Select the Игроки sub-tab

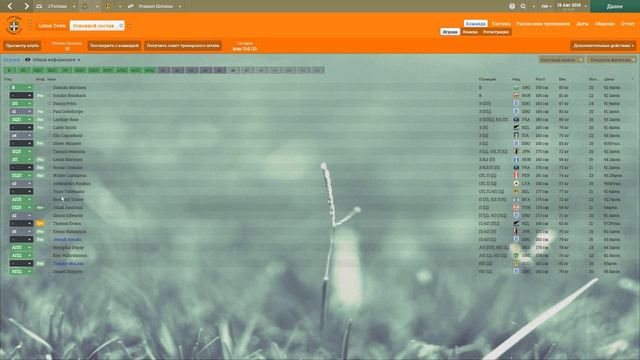pyautogui.click(x=450, y=32)
